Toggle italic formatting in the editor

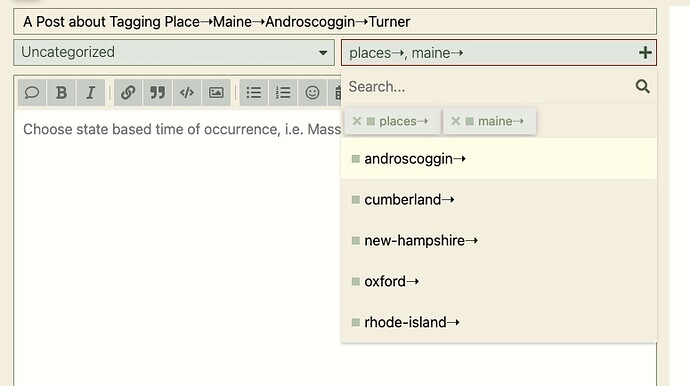tap(91, 93)
